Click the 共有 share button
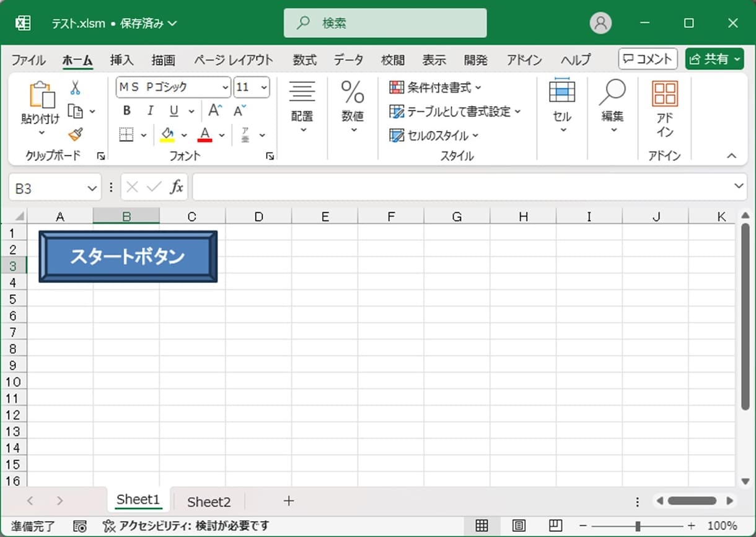Image resolution: width=756 pixels, height=537 pixels. 714,59
